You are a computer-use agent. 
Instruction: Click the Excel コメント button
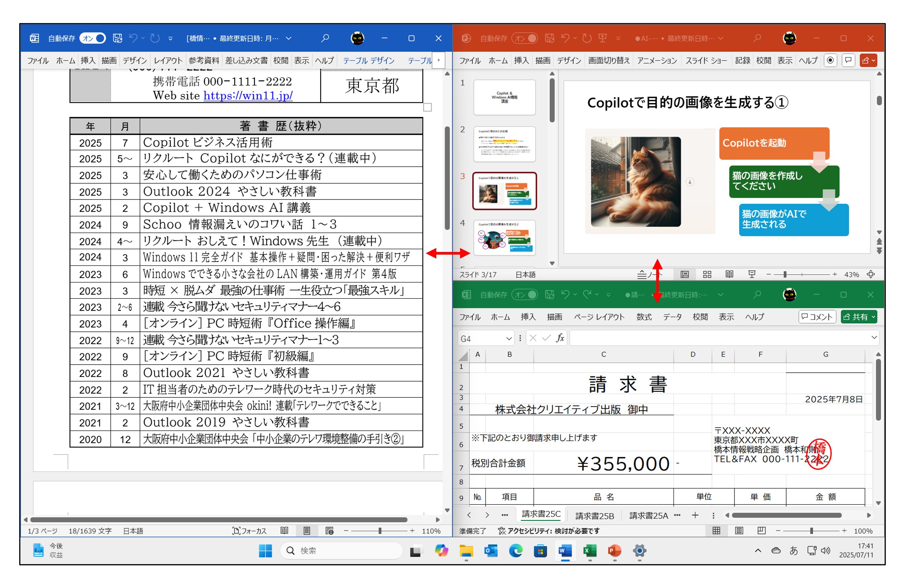[x=817, y=317]
